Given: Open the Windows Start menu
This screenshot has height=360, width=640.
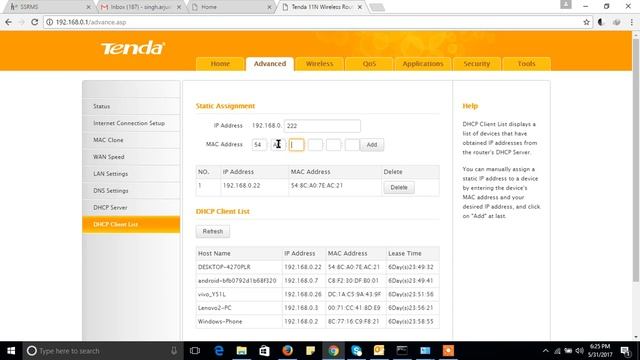Looking at the screenshot, I should [x=11, y=351].
